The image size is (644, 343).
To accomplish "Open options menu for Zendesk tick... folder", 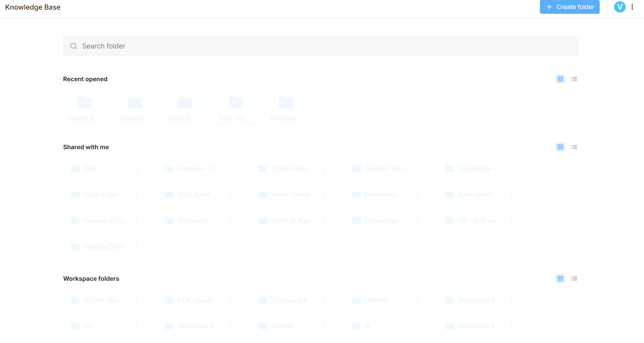I will [418, 169].
